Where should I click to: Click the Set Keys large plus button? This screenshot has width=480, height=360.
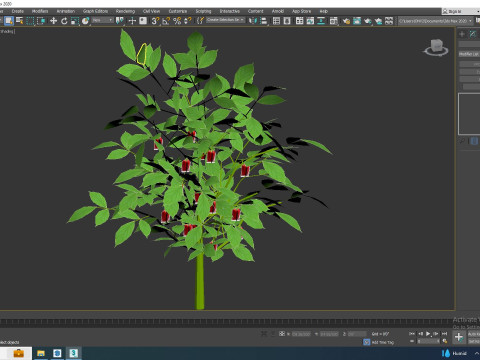pyautogui.click(x=459, y=337)
